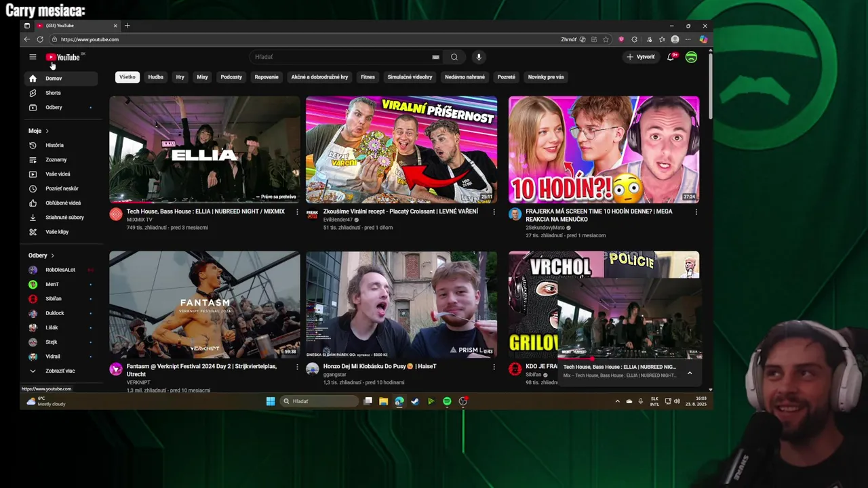Open Duklock subscription channel
This screenshot has width=868, height=488.
(x=62, y=313)
